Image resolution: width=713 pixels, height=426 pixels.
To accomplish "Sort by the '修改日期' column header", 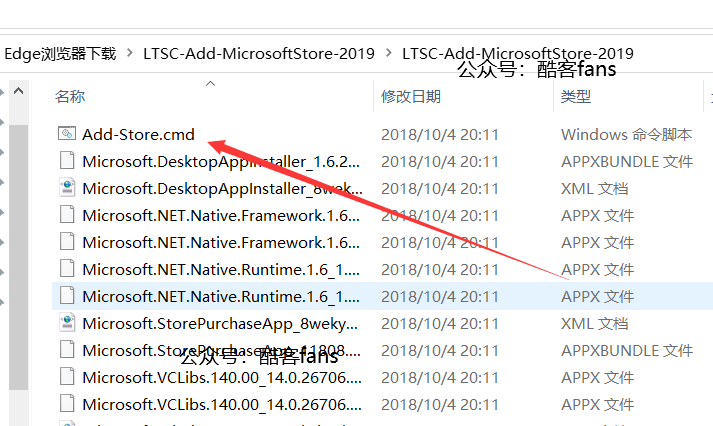I will (x=411, y=97).
